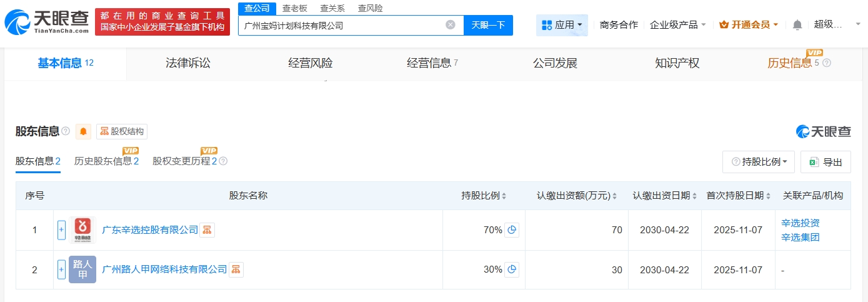868x302 pixels.
Task: Open pie chart for the 30% shareholding
Action: coord(512,269)
